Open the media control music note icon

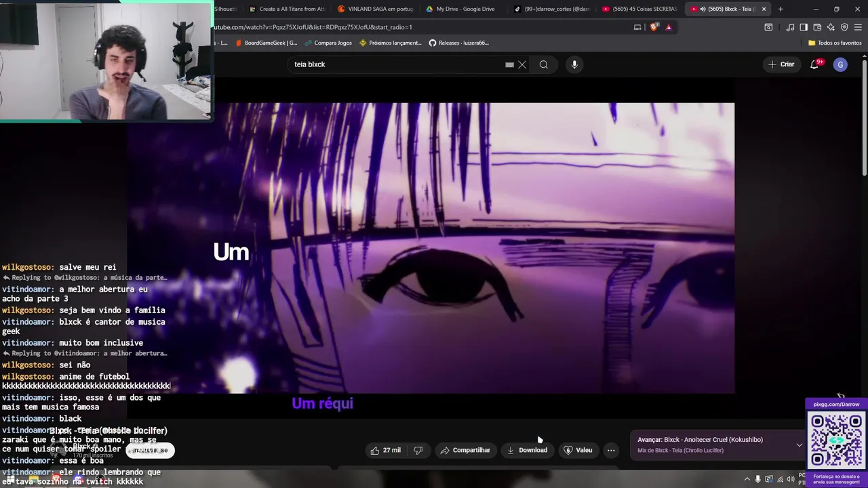coord(790,27)
